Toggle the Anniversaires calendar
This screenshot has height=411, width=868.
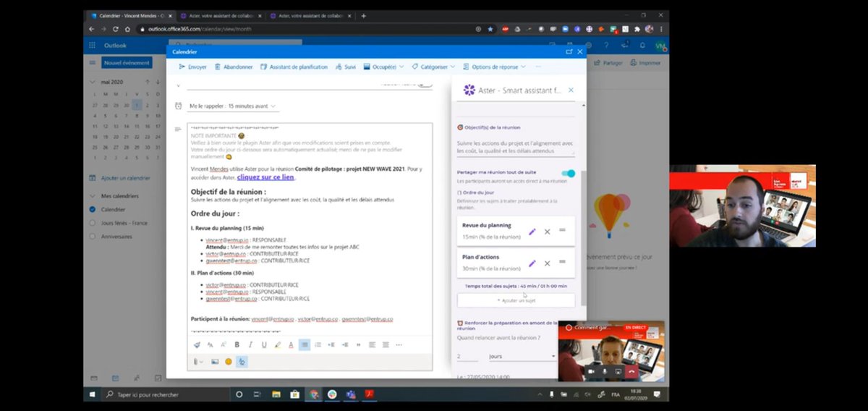pyautogui.click(x=93, y=237)
